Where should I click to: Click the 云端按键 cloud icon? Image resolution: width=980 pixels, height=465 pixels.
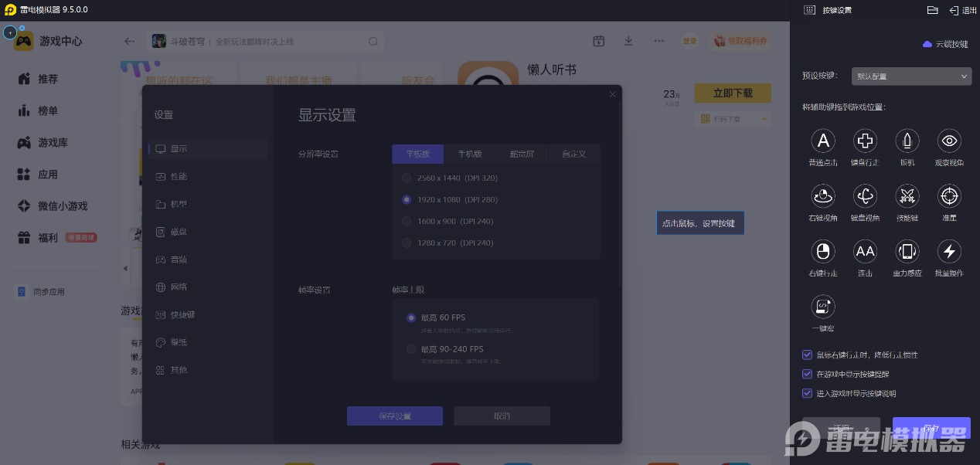click(927, 44)
